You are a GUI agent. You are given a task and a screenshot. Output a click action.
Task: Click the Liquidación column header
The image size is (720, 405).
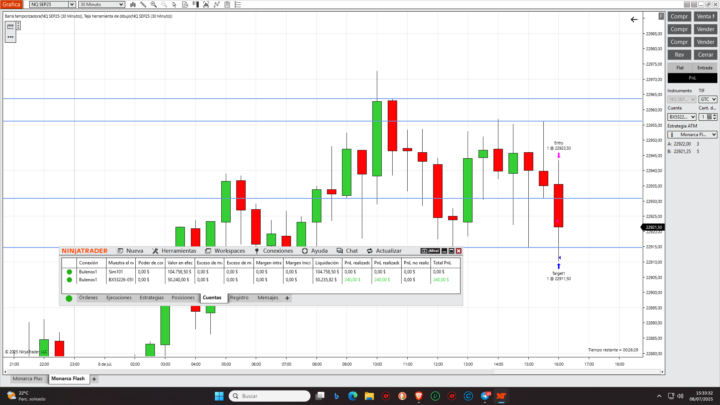[x=327, y=263]
